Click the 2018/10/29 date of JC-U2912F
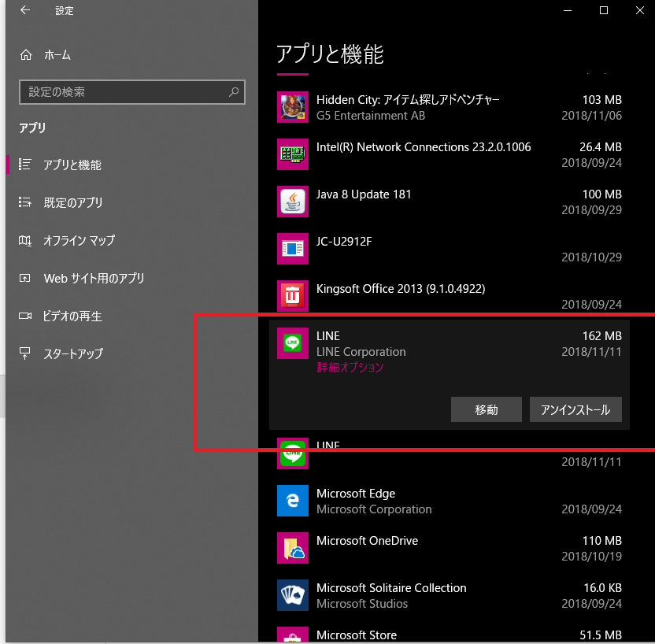 tap(591, 257)
